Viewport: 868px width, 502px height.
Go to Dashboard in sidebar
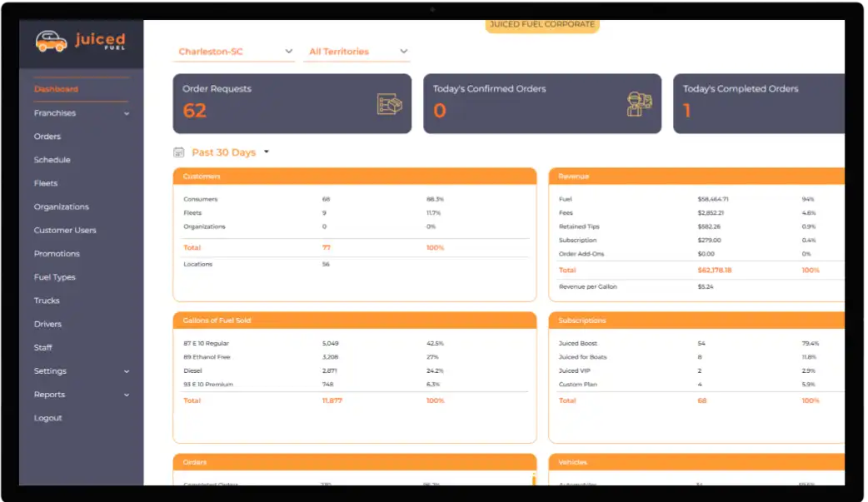pyautogui.click(x=56, y=89)
